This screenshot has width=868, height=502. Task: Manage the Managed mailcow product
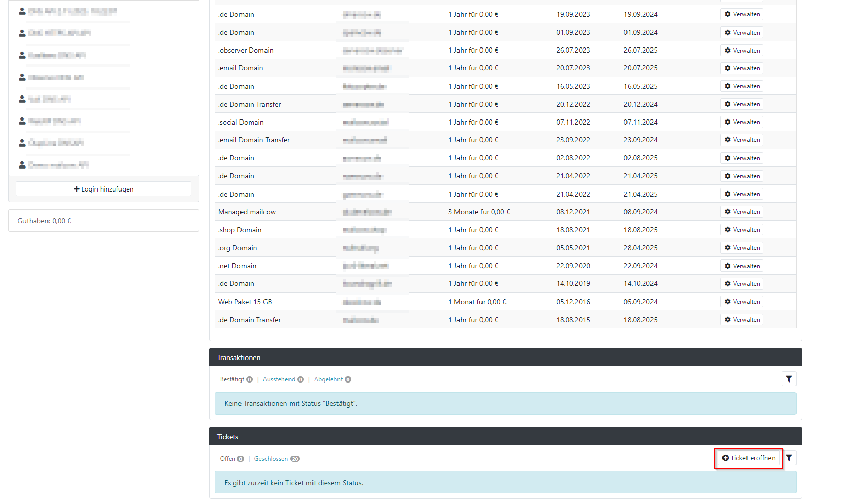(x=742, y=212)
